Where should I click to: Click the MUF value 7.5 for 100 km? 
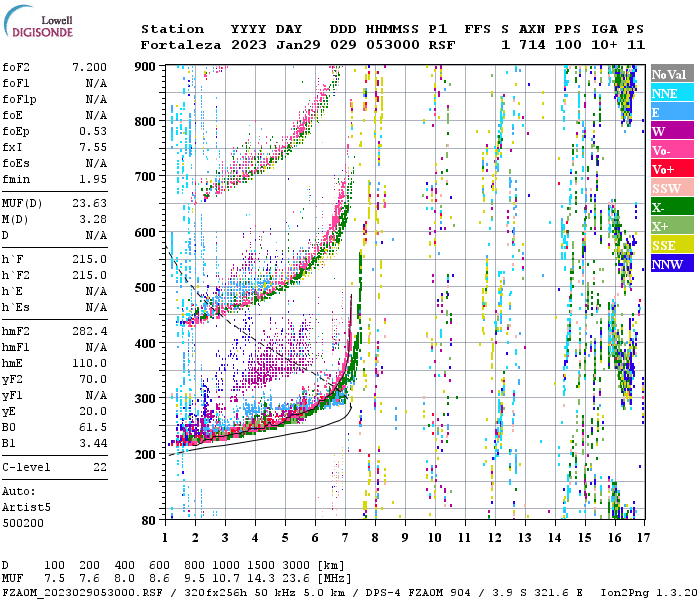point(54,579)
